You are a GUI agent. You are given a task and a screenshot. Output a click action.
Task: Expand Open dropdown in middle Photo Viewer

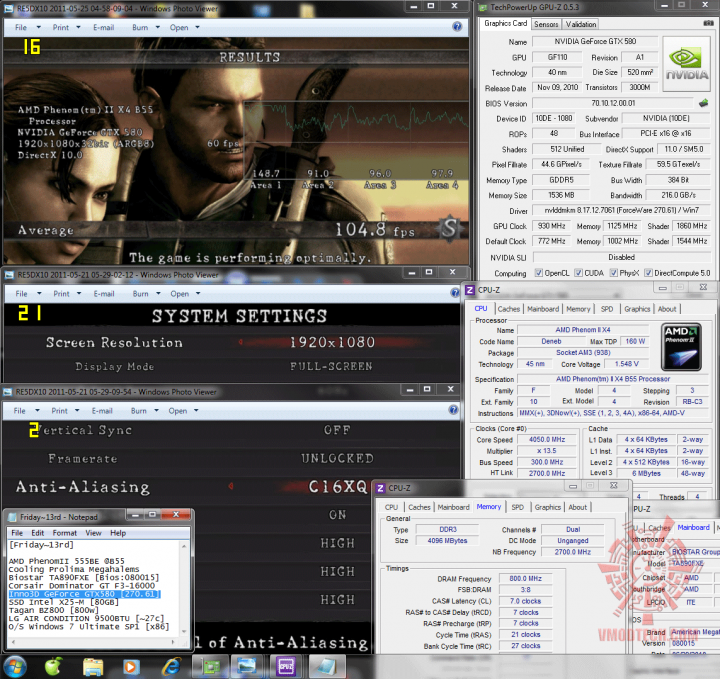point(198,293)
